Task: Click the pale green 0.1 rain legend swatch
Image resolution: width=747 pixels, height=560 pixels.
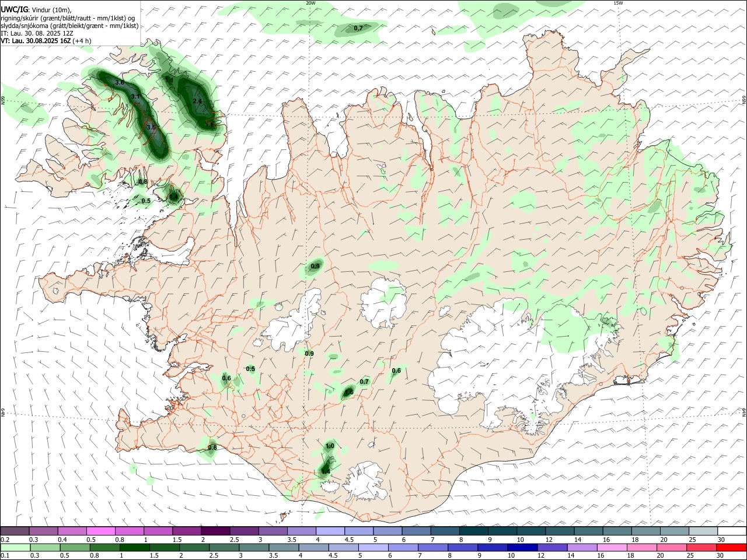Action: tap(15, 548)
